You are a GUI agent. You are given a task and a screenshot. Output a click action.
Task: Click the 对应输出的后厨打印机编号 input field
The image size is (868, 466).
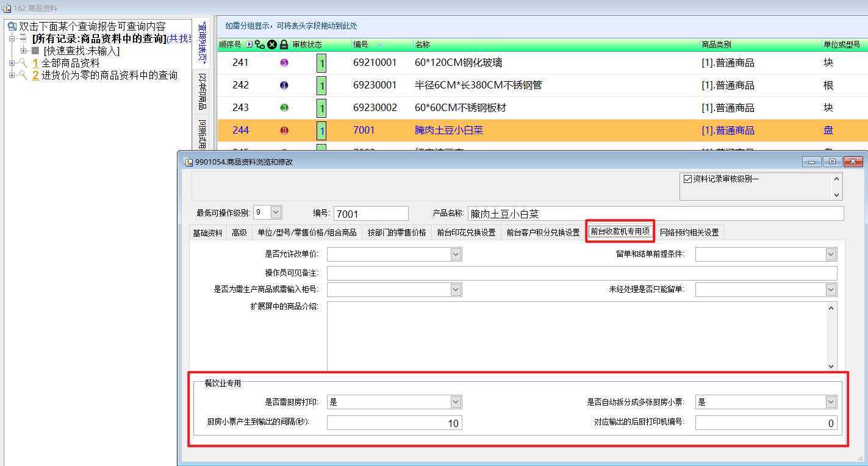pos(766,423)
